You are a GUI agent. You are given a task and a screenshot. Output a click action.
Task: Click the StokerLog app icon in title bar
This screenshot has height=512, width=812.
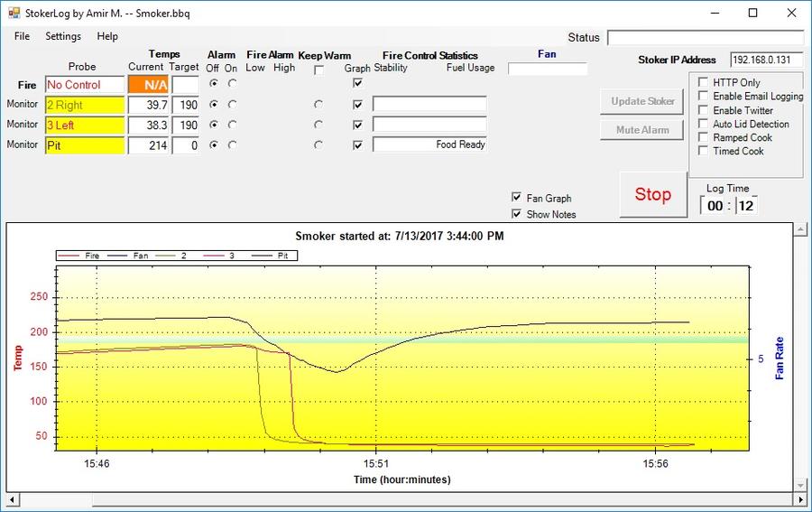(x=14, y=14)
